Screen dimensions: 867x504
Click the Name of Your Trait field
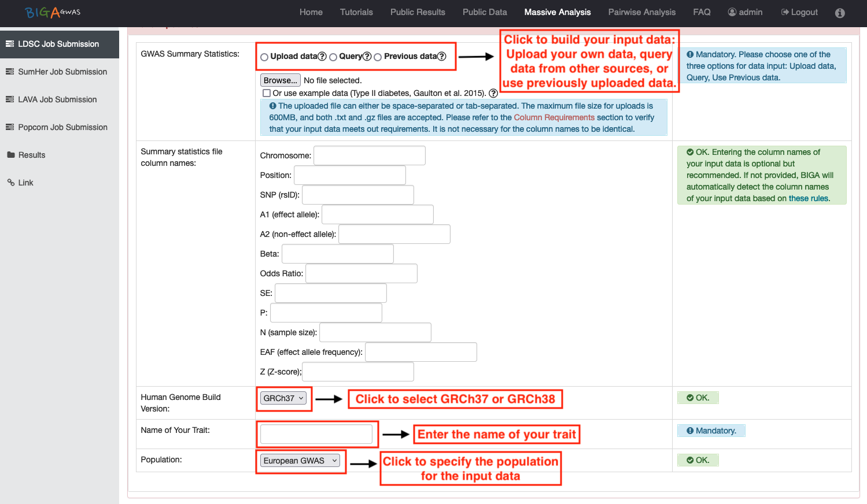(316, 434)
